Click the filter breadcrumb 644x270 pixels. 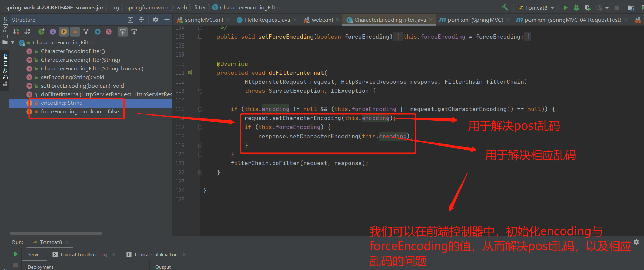click(x=200, y=7)
